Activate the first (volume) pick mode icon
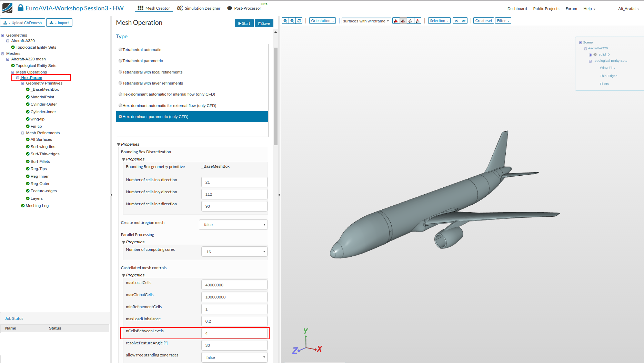 [x=396, y=21]
